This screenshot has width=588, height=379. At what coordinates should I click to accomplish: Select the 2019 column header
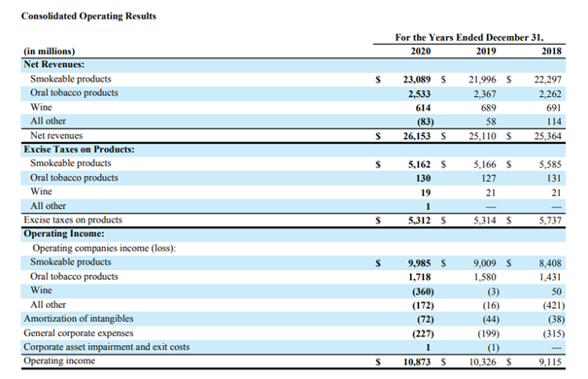coord(486,51)
